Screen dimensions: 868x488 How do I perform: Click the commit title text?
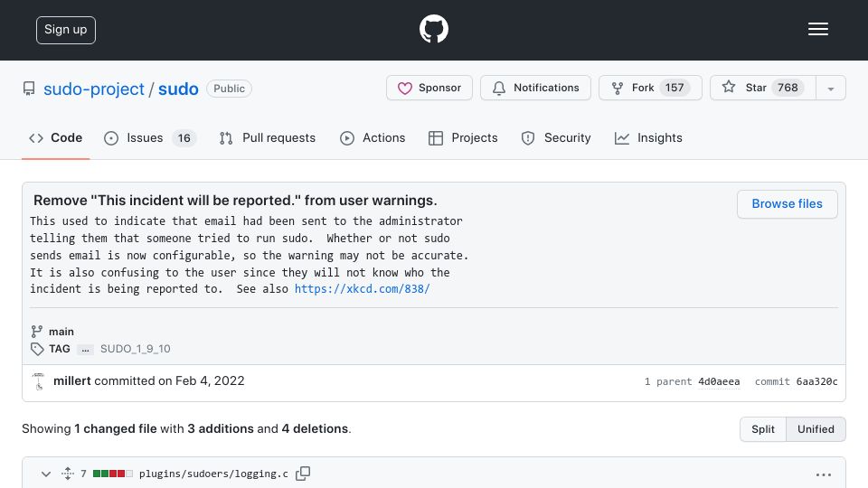click(235, 201)
